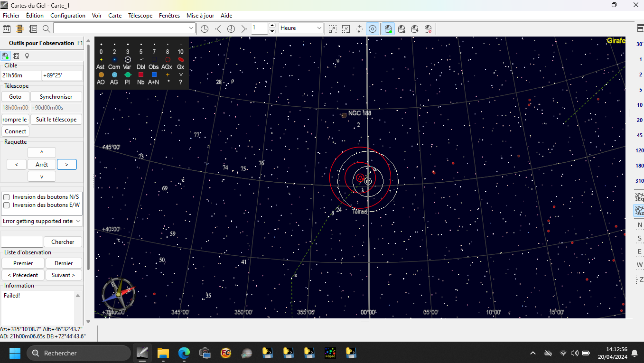Click the telescope icon with black square badge

click(401, 28)
